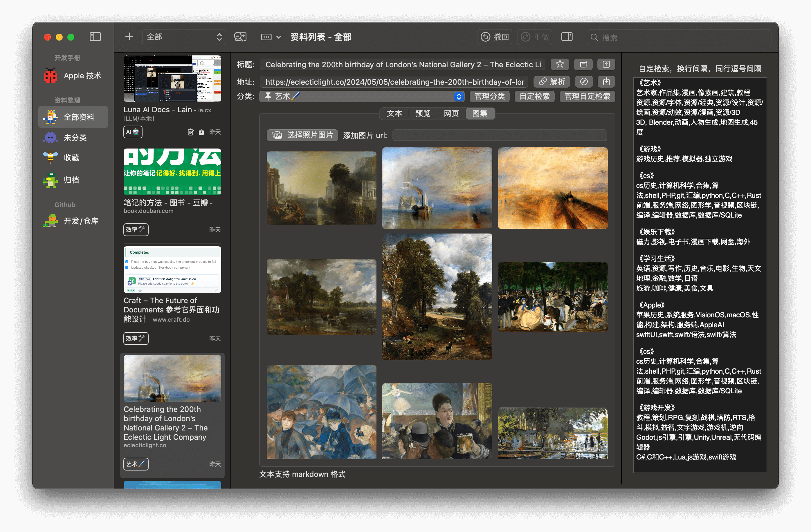Click the 《Apple》 custom search heading
The image size is (811, 532).
coord(652,305)
